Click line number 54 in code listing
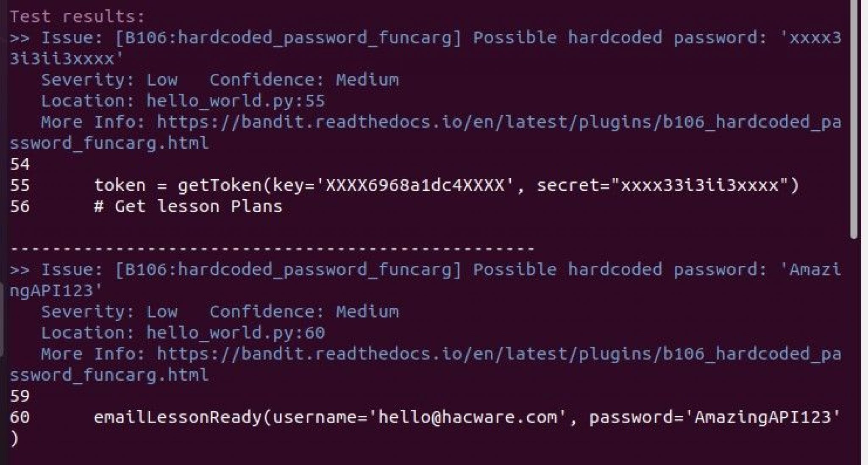This screenshot has height=465, width=868. [20, 164]
